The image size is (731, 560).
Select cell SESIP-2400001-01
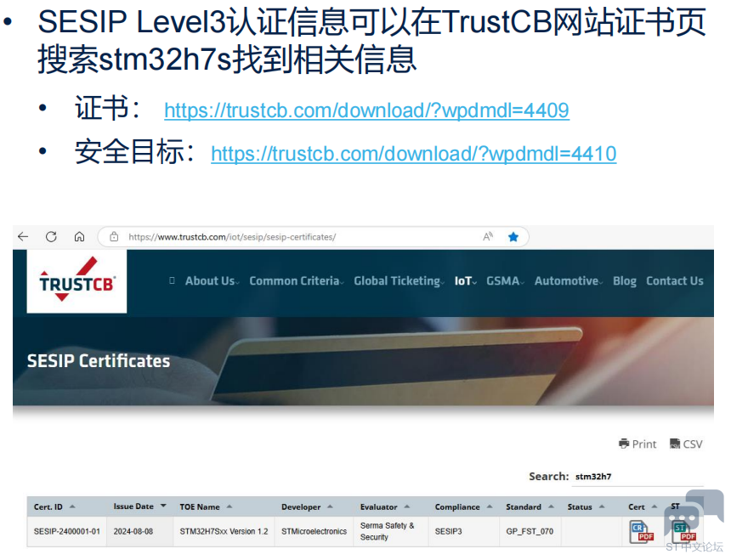(66, 532)
